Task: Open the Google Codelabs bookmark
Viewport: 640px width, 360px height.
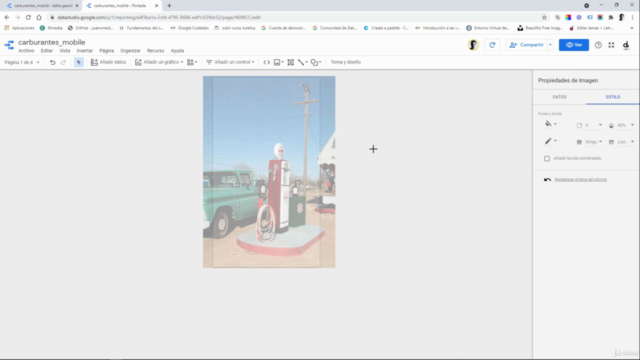Action: point(189,28)
